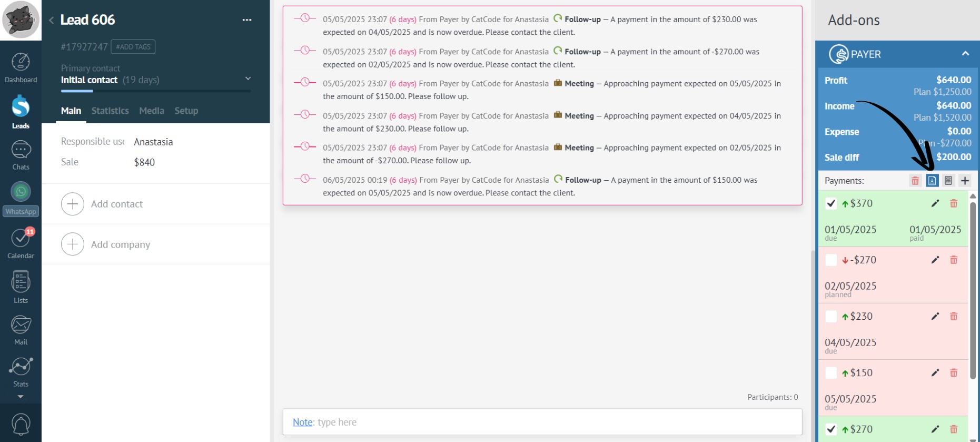This screenshot has width=980, height=442.
Task: Click the note input field
Action: click(542, 422)
